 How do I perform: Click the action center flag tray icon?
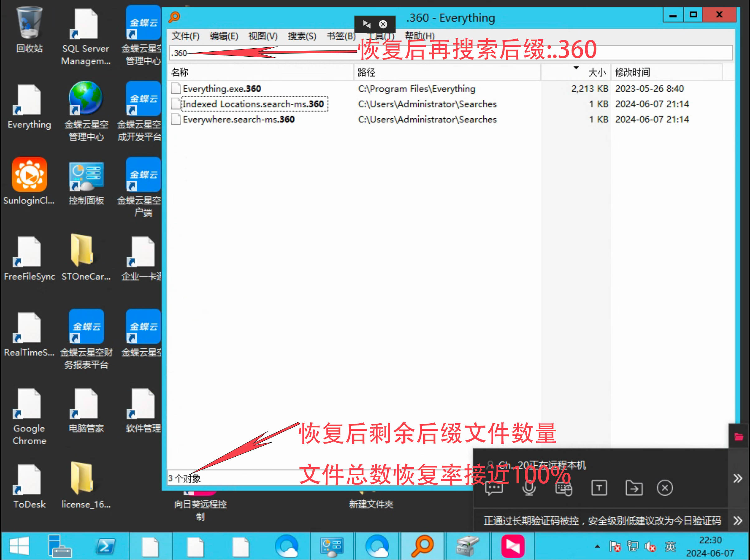pyautogui.click(x=615, y=546)
